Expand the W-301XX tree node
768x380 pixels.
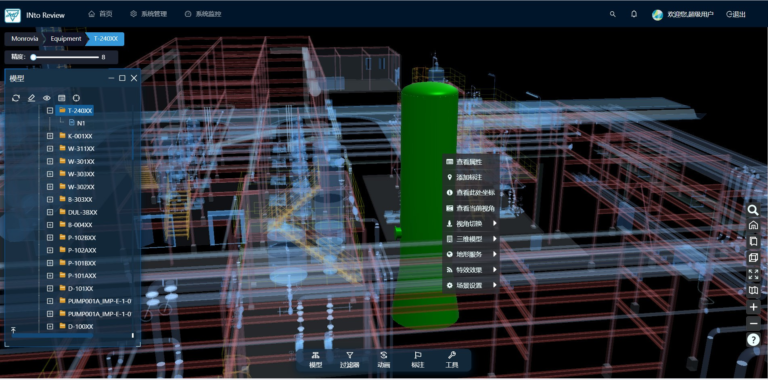(x=50, y=162)
